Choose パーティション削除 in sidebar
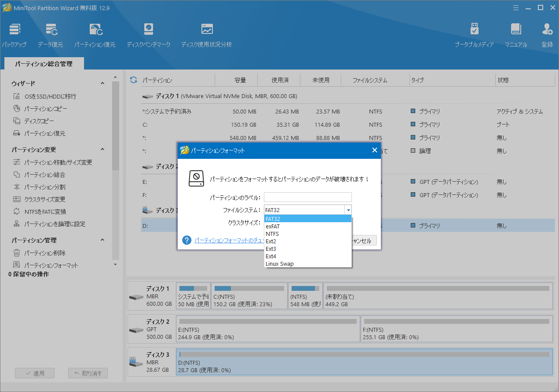 pos(39,253)
